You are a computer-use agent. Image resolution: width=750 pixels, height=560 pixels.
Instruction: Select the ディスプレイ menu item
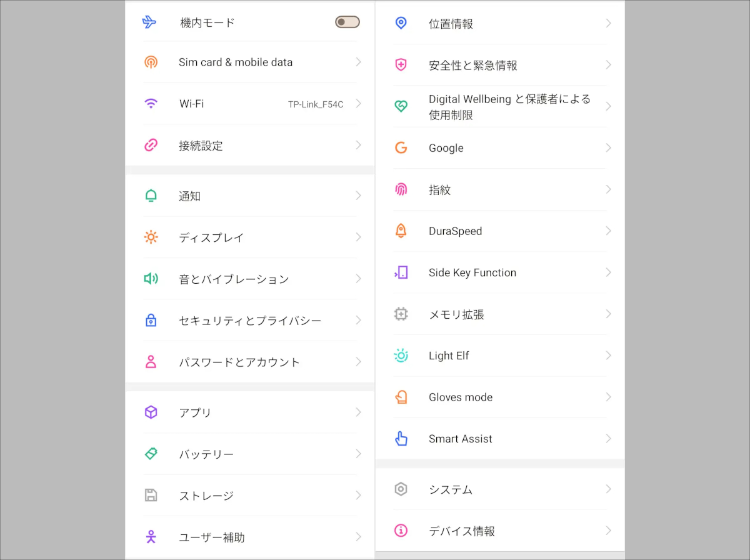point(212,237)
